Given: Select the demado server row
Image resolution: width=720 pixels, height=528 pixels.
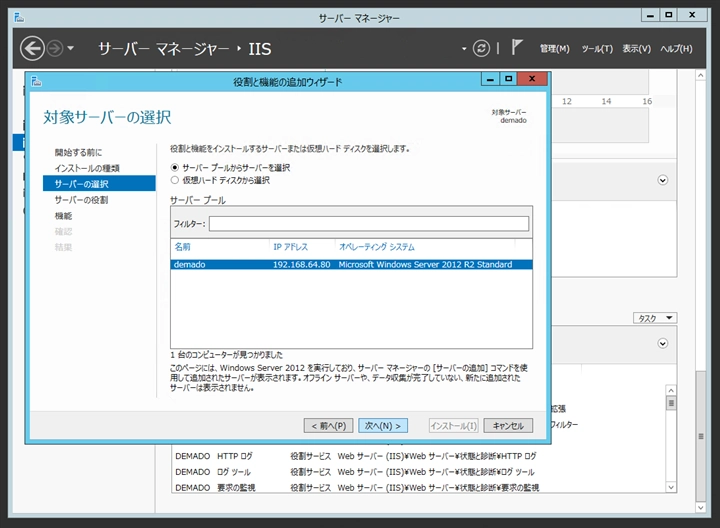Looking at the screenshot, I should tap(351, 264).
